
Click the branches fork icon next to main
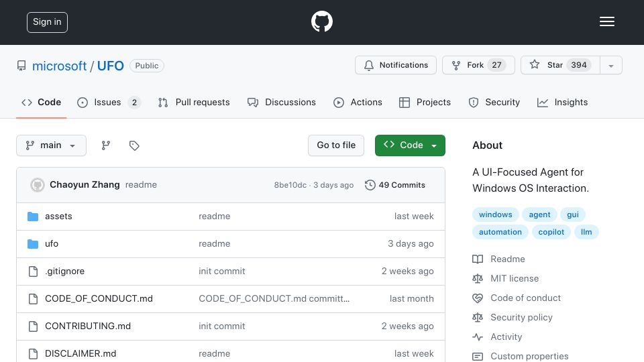tap(106, 145)
